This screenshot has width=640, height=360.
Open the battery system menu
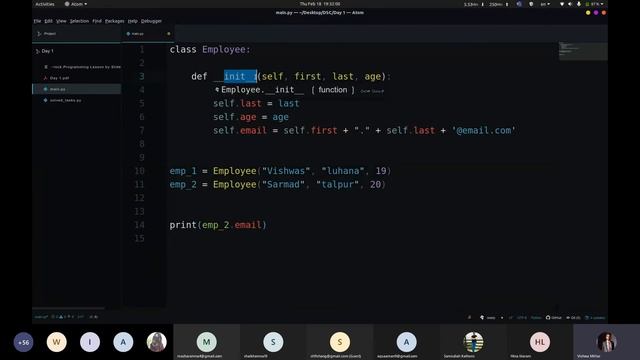(x=595, y=4)
